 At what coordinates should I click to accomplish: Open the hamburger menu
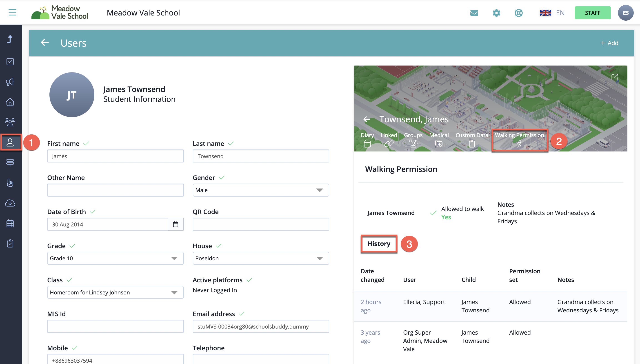click(x=12, y=12)
